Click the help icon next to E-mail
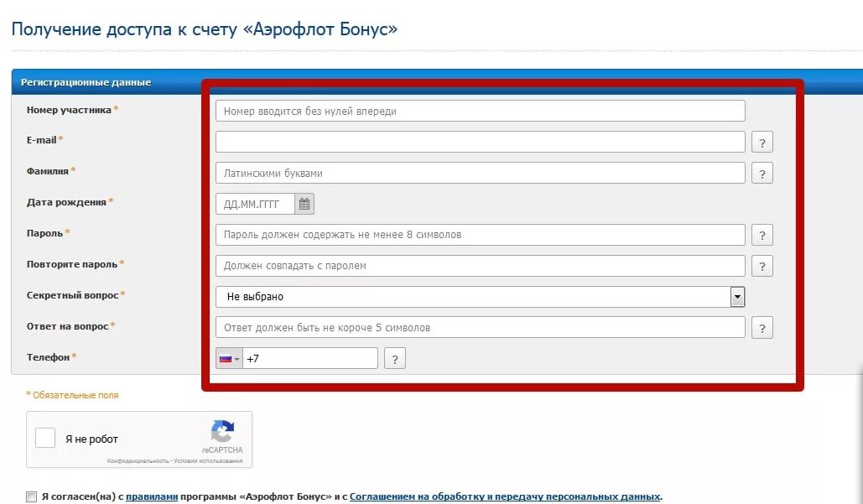Viewport: 863px width, 504px height. (x=762, y=143)
